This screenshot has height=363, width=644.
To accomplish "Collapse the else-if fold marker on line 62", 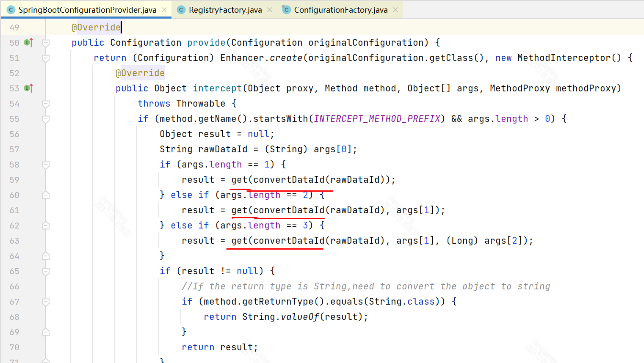I will pyautogui.click(x=46, y=225).
